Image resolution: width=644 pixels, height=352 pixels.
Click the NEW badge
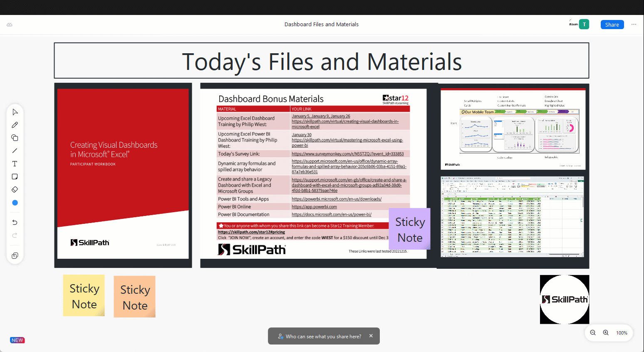[17, 340]
